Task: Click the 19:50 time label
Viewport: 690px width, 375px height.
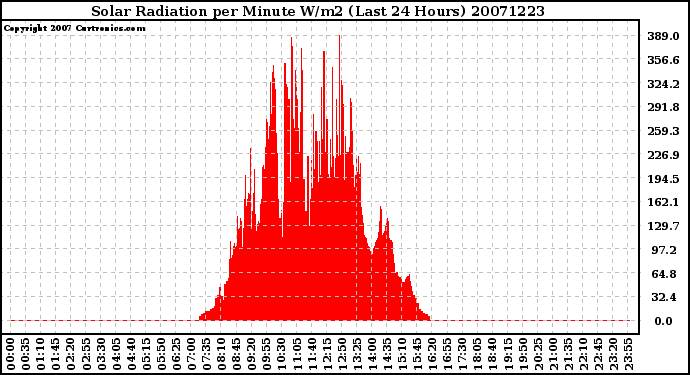Action: [x=522, y=354]
